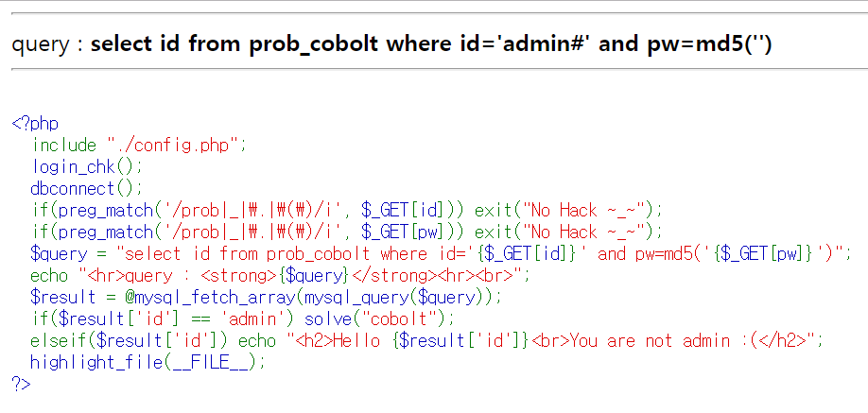Click the echo line with <hr>query
Screen dimensions: 868x413
(x=280, y=276)
